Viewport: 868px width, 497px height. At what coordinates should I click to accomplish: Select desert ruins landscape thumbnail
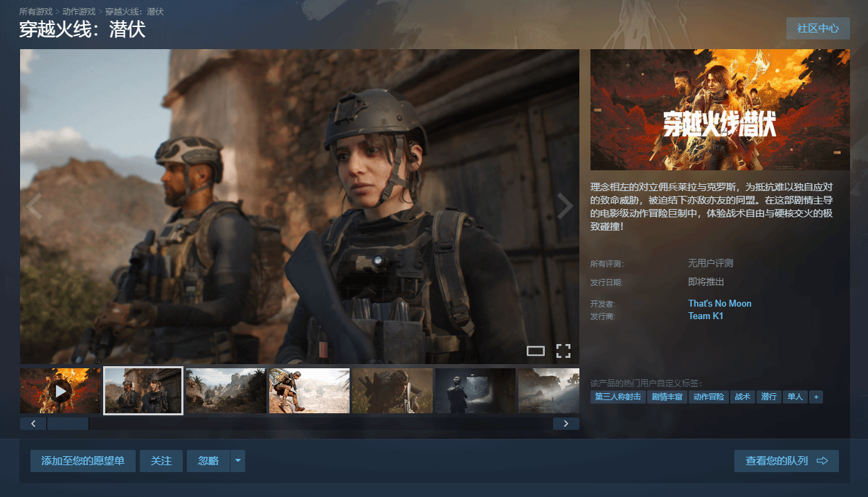coord(226,391)
